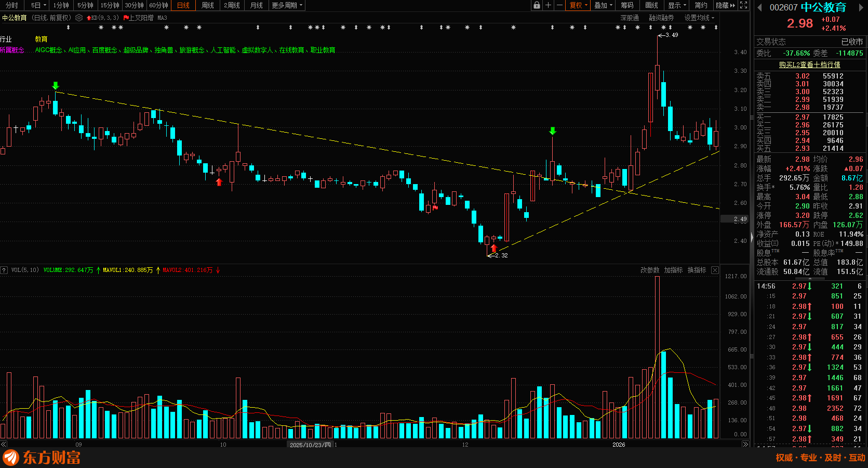The width and height of the screenshot is (868, 468).
Task: Collapse side panel via 隐藏 button
Action: click(726, 5)
